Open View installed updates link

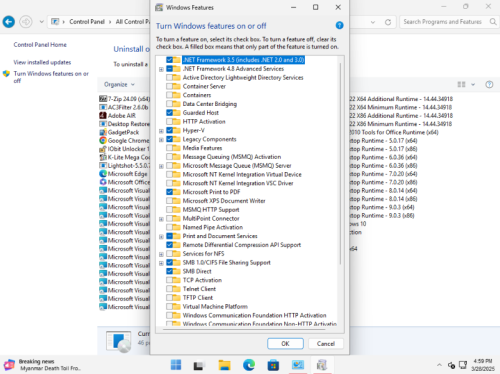(42, 62)
